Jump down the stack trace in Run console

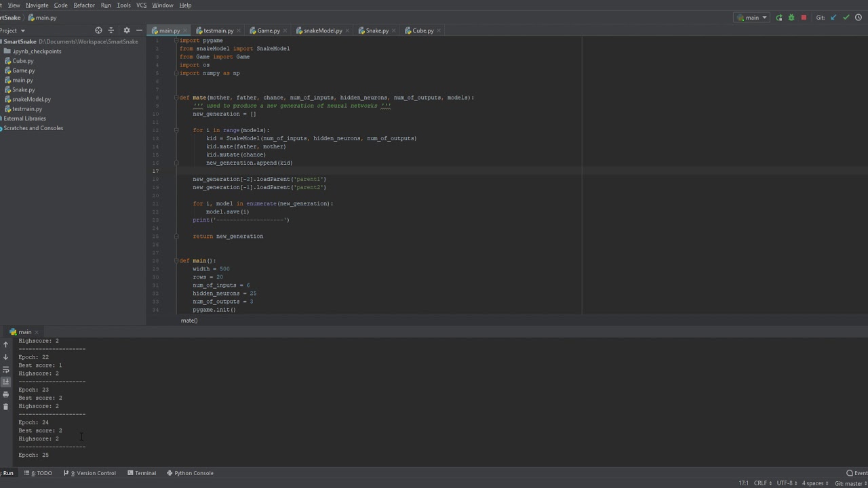coord(6,357)
